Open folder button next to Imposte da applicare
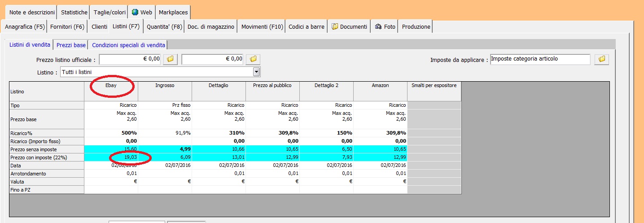The height and width of the screenshot is (223, 644). (x=602, y=59)
